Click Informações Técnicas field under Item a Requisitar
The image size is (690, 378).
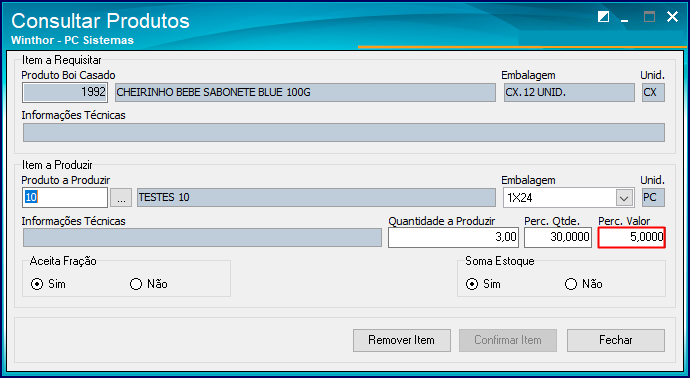click(344, 132)
